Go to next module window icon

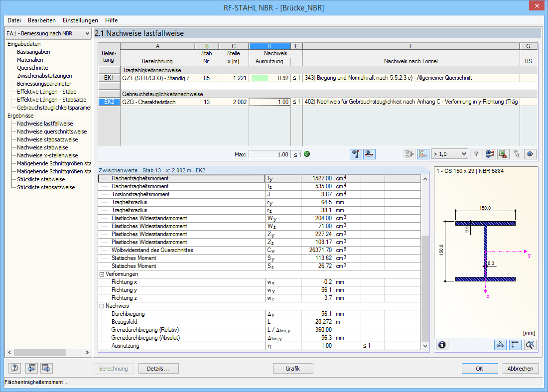tap(46, 368)
